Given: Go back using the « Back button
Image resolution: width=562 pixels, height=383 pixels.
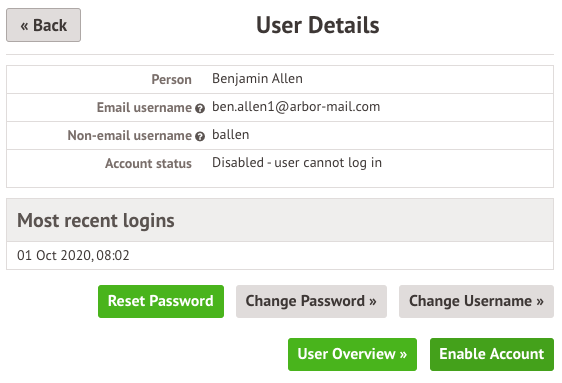Looking at the screenshot, I should (x=43, y=25).
